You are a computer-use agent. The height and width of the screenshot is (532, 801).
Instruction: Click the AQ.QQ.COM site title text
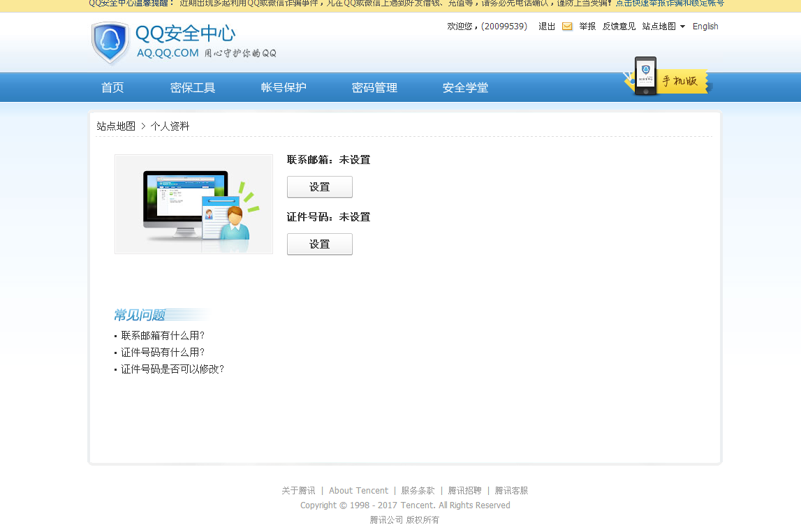pyautogui.click(x=168, y=53)
